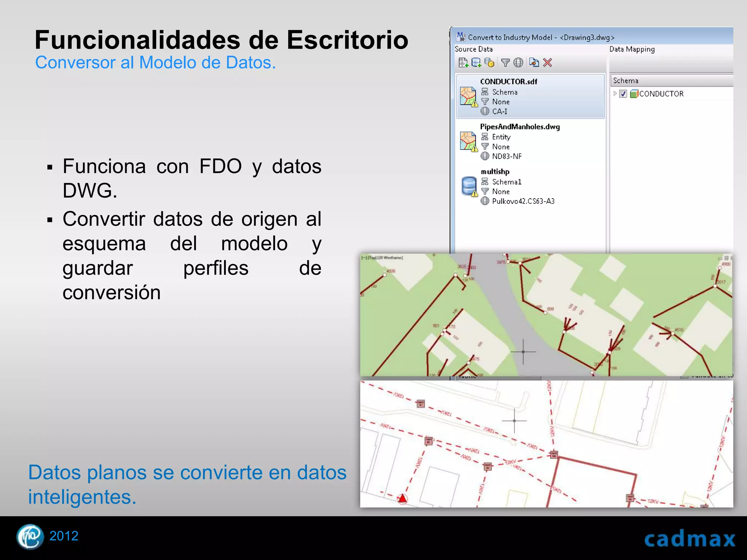Click the red triangle marker on lower map
747x560 pixels.
coord(402,499)
